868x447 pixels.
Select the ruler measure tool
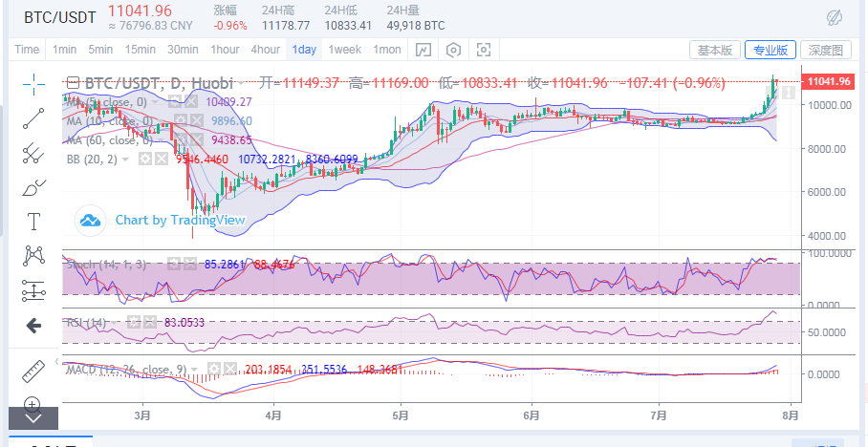33,372
